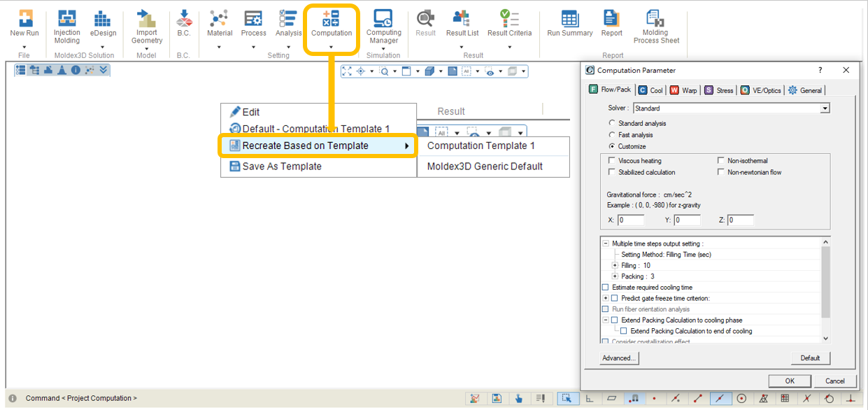Click the perpendicular snap icon
This screenshot has height=410, width=868.
point(851,398)
